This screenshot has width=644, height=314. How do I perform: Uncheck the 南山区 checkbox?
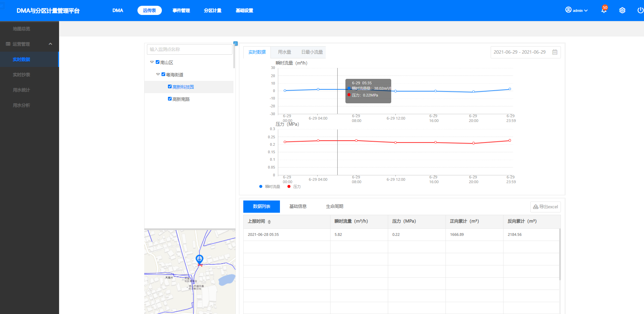pyautogui.click(x=157, y=62)
